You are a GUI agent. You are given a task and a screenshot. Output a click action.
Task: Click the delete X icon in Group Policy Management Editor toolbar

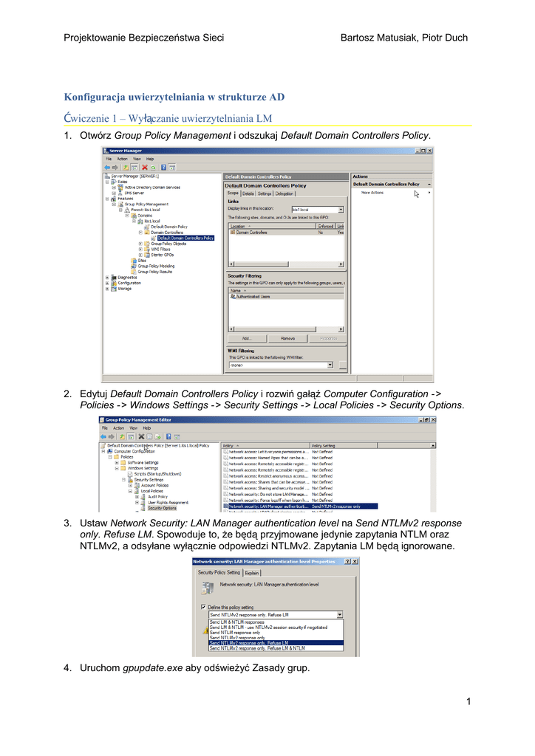(141, 436)
